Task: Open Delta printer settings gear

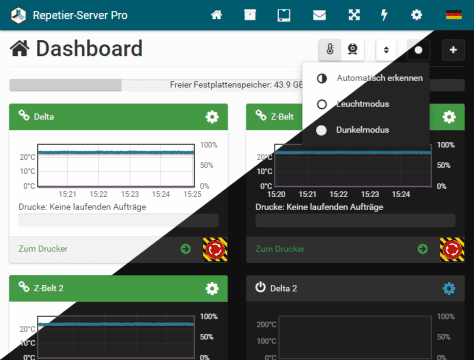Action: point(212,117)
